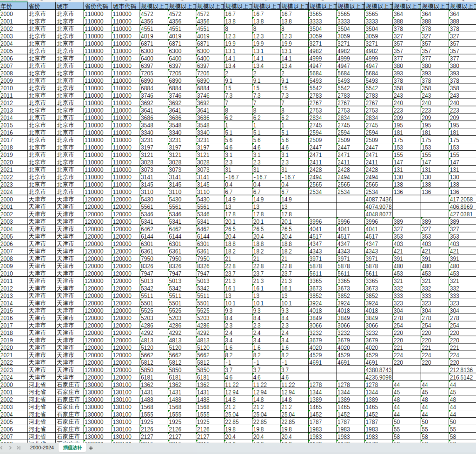The image size is (476, 454).
Task: Select the 插值法补 sheet tab
Action: 72,447
